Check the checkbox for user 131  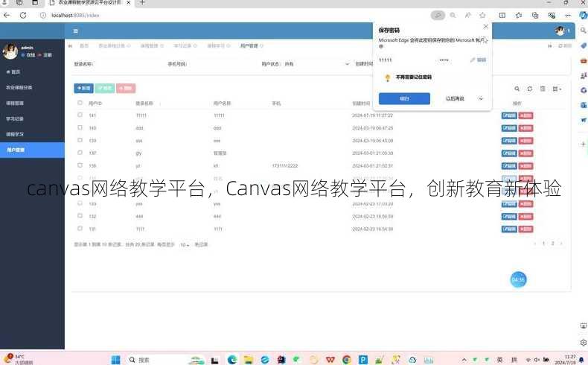point(80,228)
